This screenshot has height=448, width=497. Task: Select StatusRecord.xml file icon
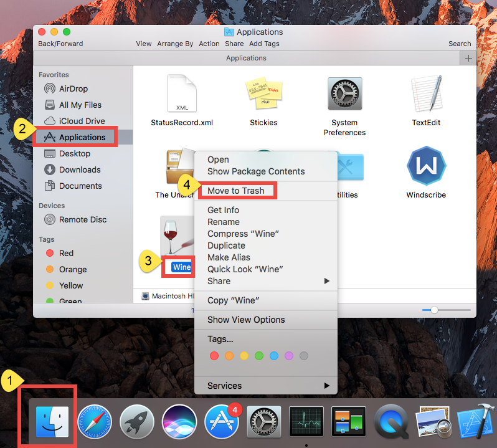[x=182, y=93]
